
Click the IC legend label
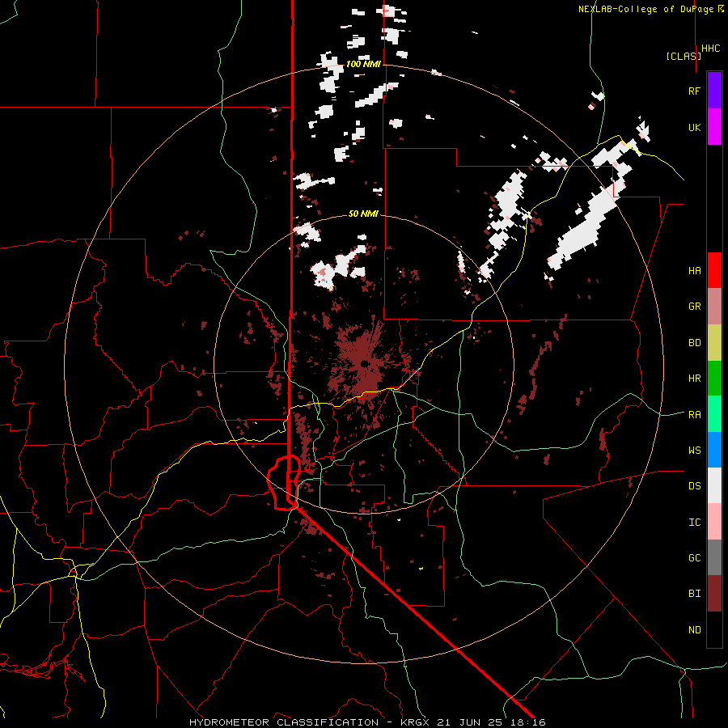click(694, 522)
